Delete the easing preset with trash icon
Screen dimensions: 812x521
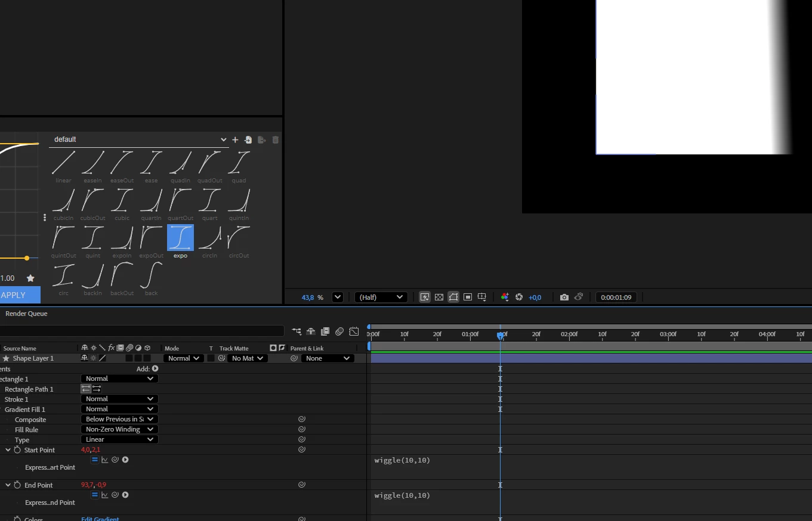275,139
